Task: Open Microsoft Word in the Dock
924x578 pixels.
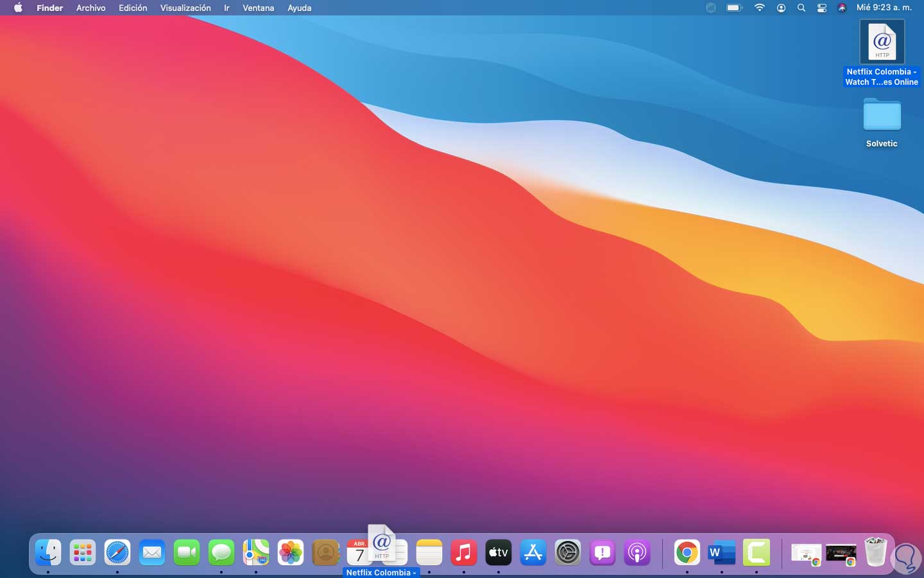Action: (x=722, y=552)
